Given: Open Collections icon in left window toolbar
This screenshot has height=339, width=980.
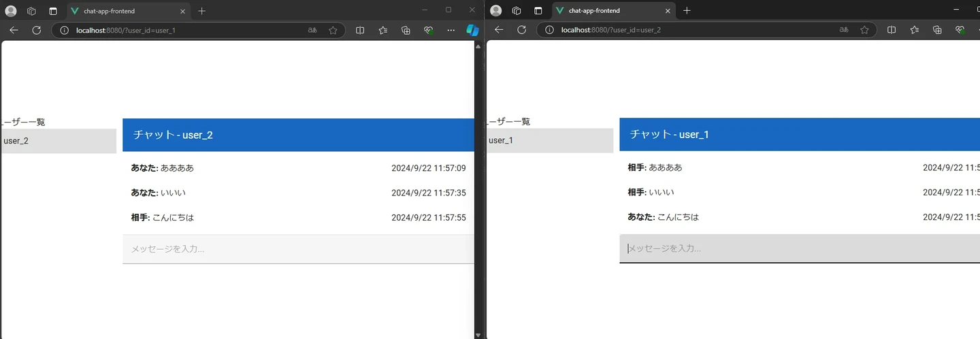Looking at the screenshot, I should 406,30.
